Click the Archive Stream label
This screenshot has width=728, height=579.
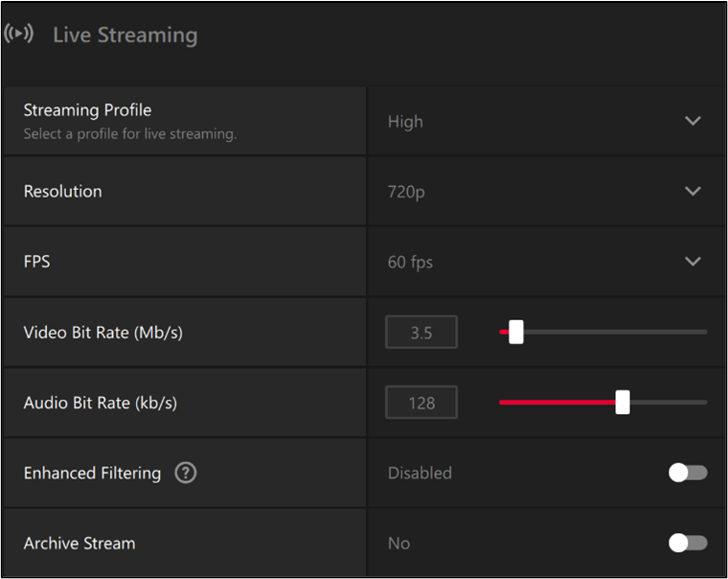coord(80,544)
